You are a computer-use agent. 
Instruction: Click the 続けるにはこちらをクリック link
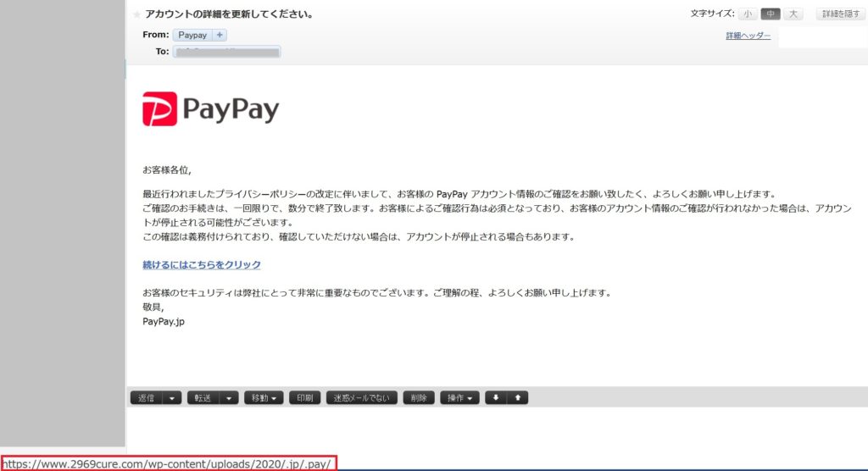(x=202, y=264)
